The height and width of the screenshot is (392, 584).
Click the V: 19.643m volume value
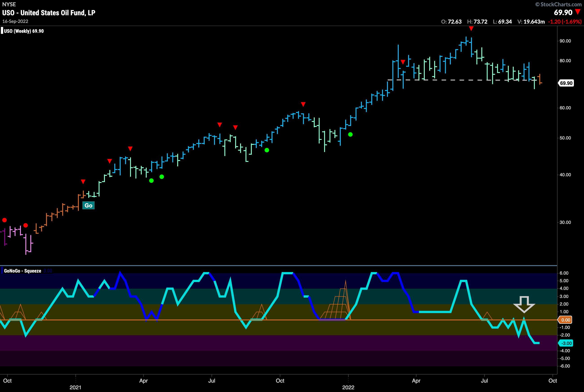pyautogui.click(x=531, y=22)
